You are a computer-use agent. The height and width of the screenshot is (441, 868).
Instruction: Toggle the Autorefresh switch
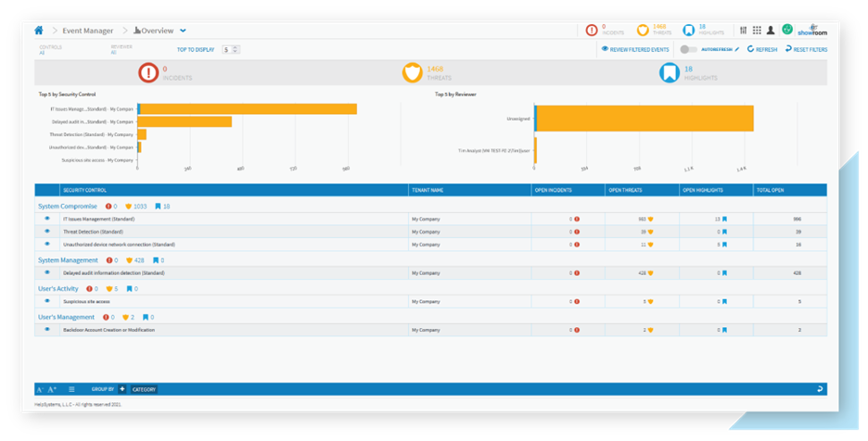(x=688, y=49)
